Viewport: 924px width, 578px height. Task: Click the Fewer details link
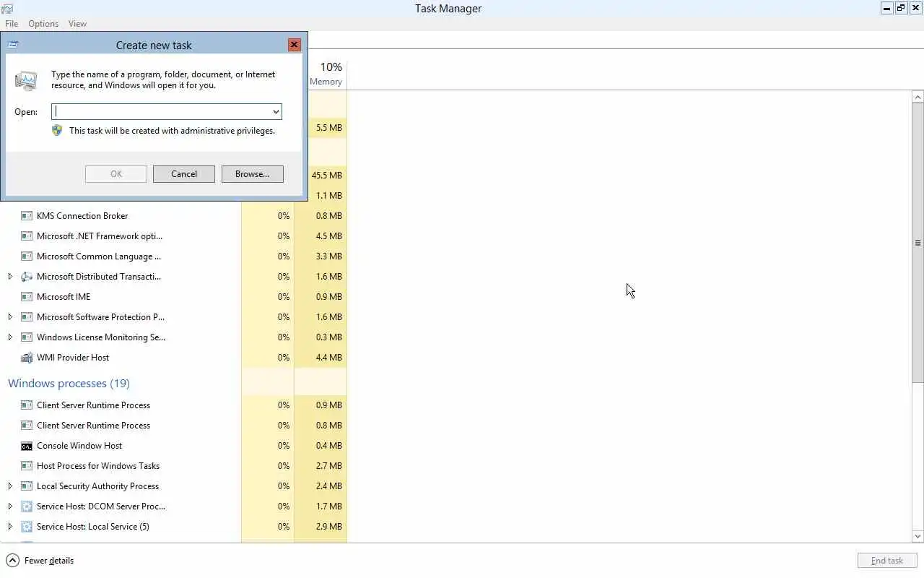click(49, 561)
